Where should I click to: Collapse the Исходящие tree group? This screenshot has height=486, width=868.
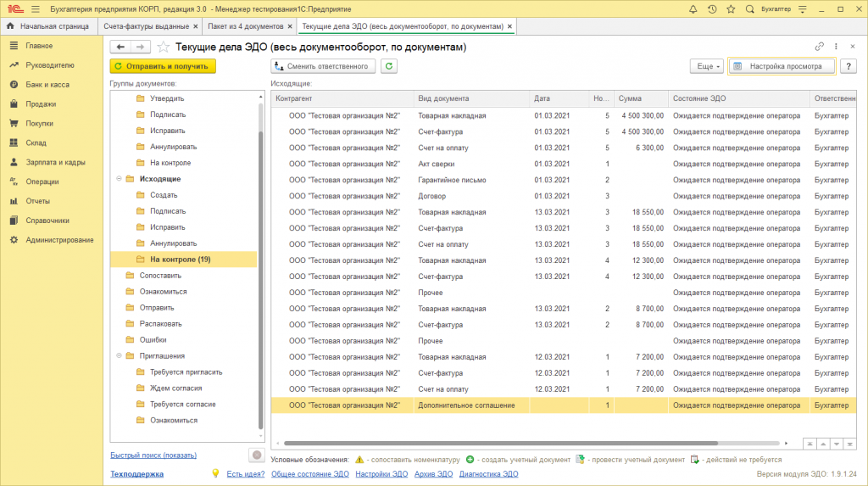pyautogui.click(x=118, y=179)
